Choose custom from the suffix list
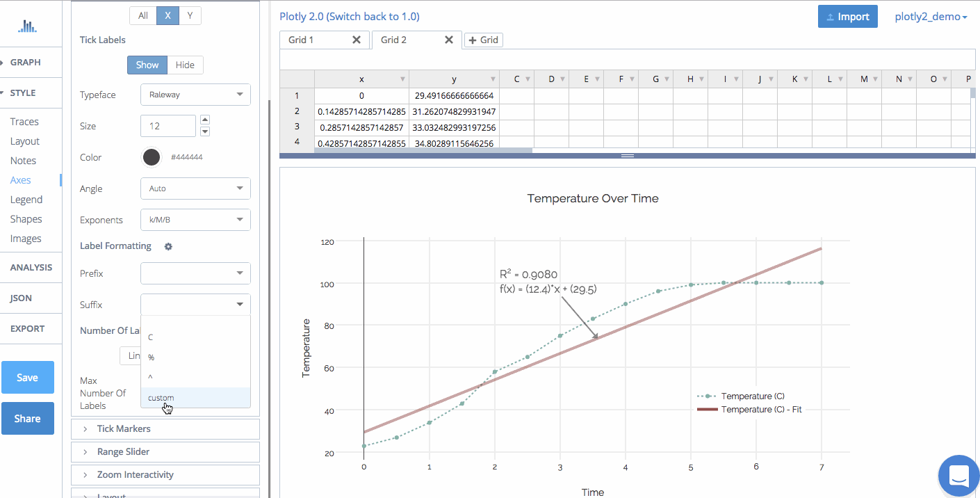The image size is (980, 498). pyautogui.click(x=161, y=398)
